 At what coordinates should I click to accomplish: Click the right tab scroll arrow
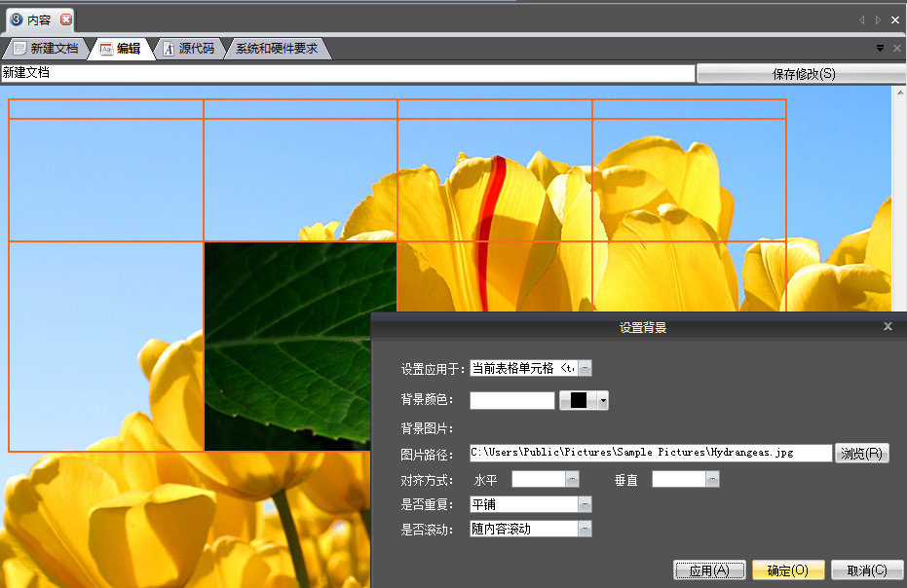click(878, 19)
